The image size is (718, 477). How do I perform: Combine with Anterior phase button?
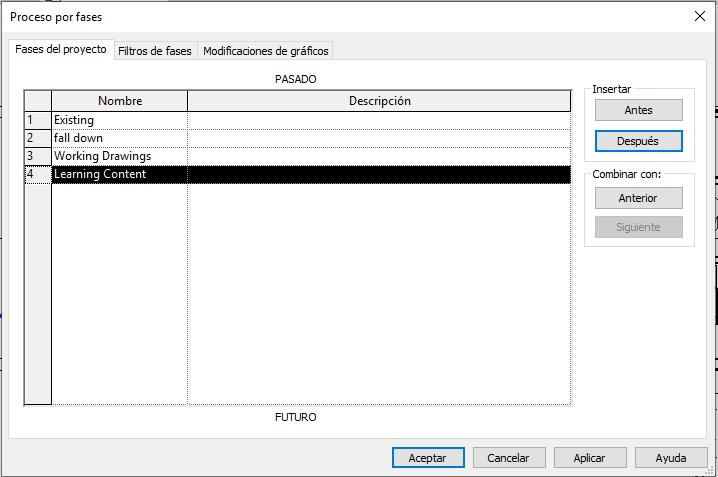pyautogui.click(x=638, y=198)
